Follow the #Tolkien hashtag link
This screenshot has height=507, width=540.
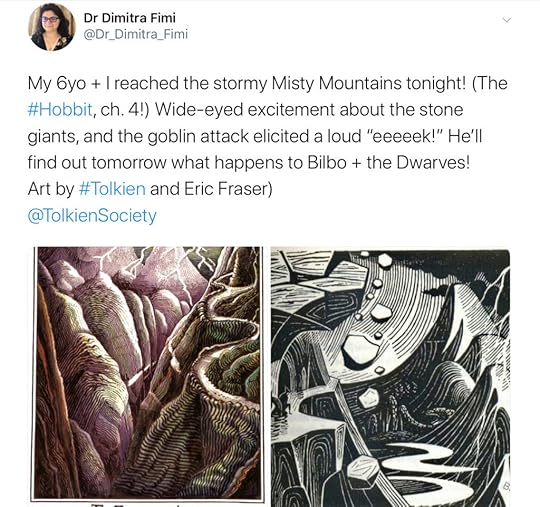(112, 189)
